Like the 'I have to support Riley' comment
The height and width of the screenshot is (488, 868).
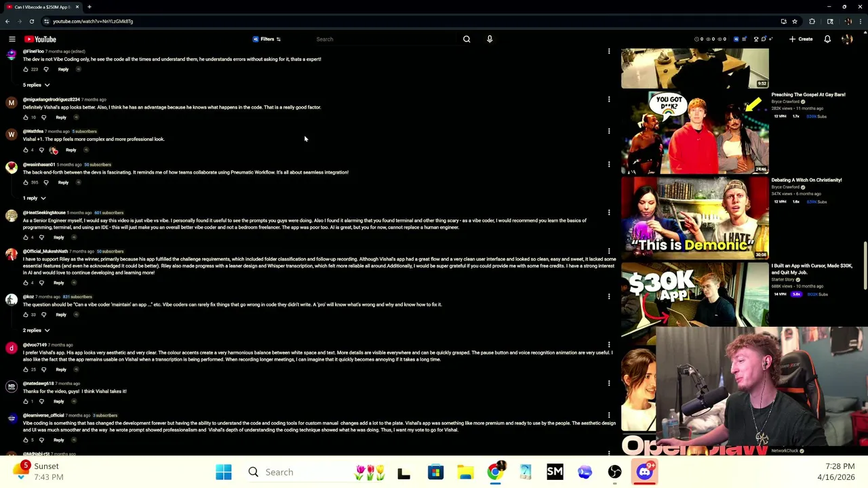coord(26,283)
